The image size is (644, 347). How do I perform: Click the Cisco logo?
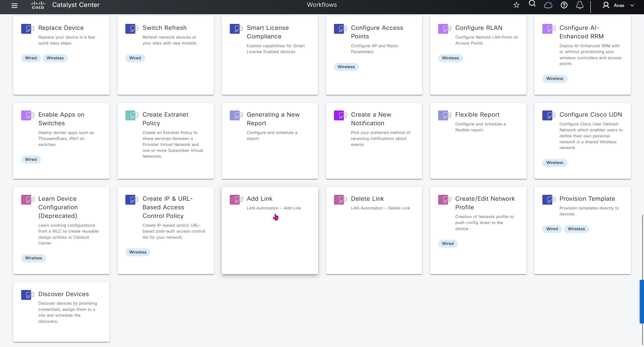click(38, 5)
